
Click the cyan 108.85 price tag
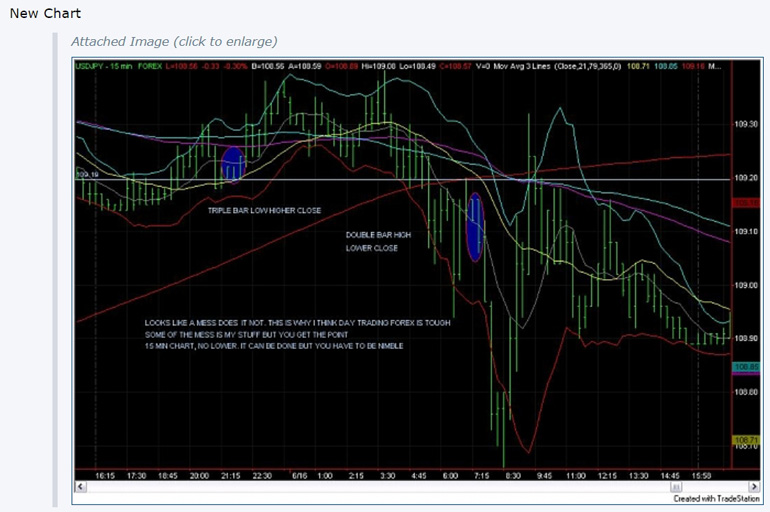click(x=746, y=367)
